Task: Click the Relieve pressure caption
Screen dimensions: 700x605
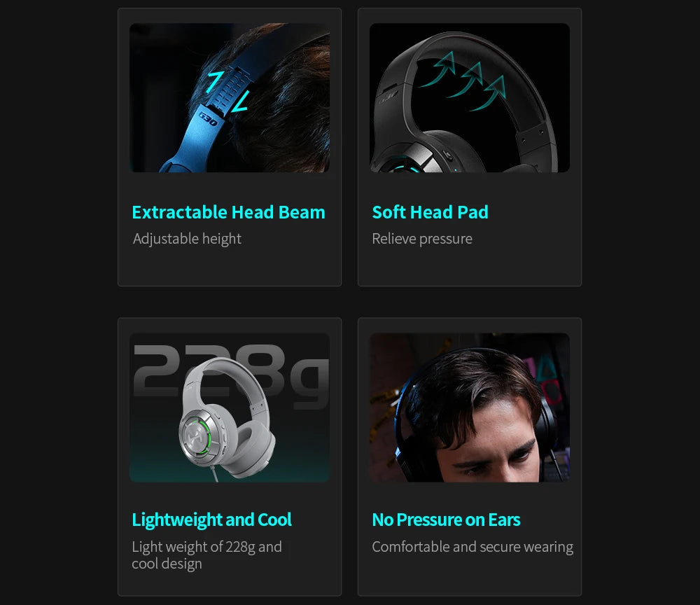Action: point(422,239)
